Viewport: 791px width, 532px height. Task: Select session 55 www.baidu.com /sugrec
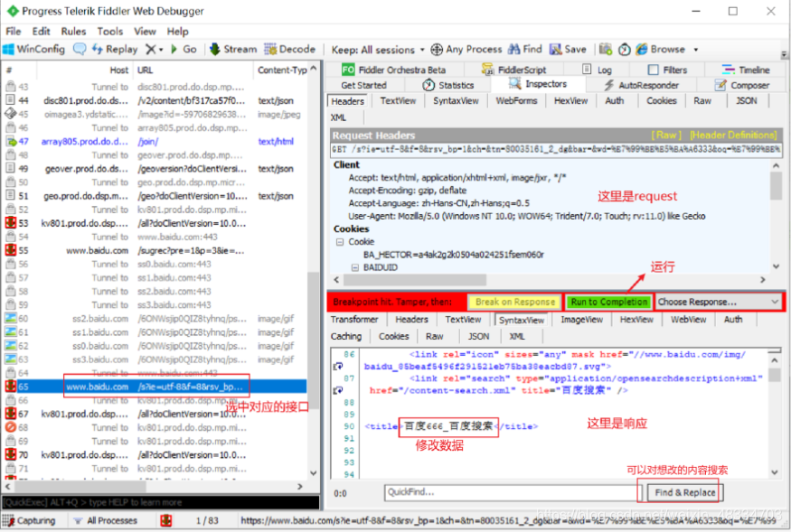[155, 250]
